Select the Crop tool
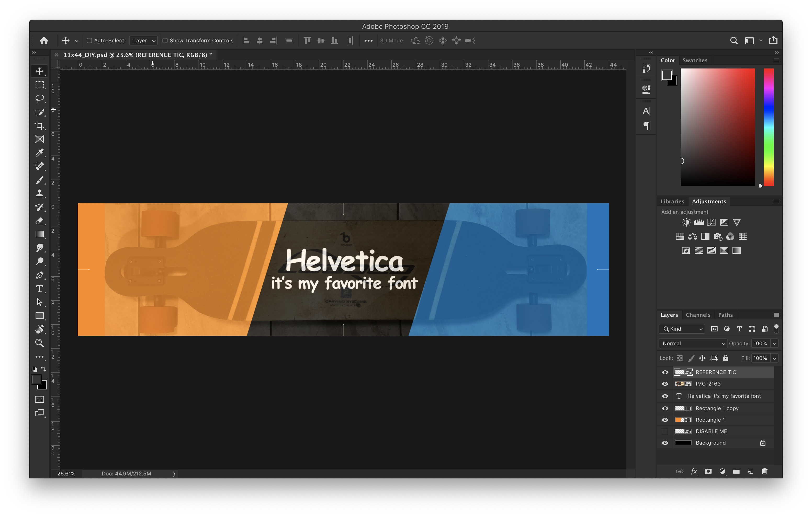812x517 pixels. [x=40, y=125]
